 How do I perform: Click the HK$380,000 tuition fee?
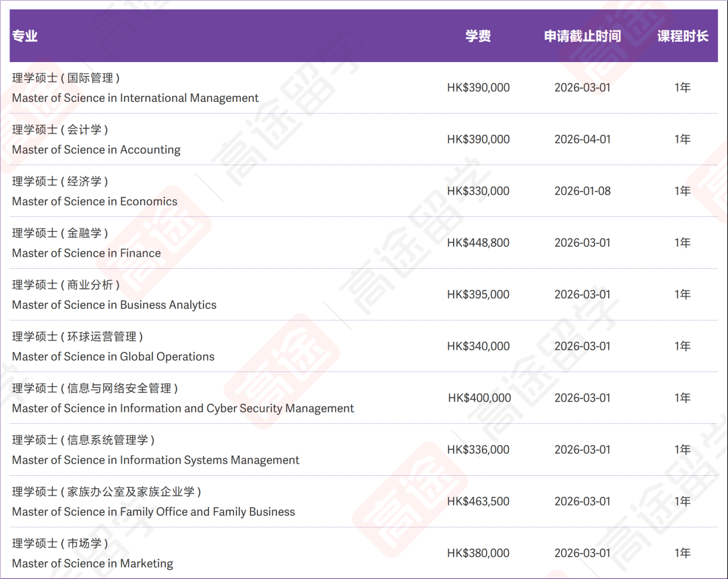pos(478,553)
